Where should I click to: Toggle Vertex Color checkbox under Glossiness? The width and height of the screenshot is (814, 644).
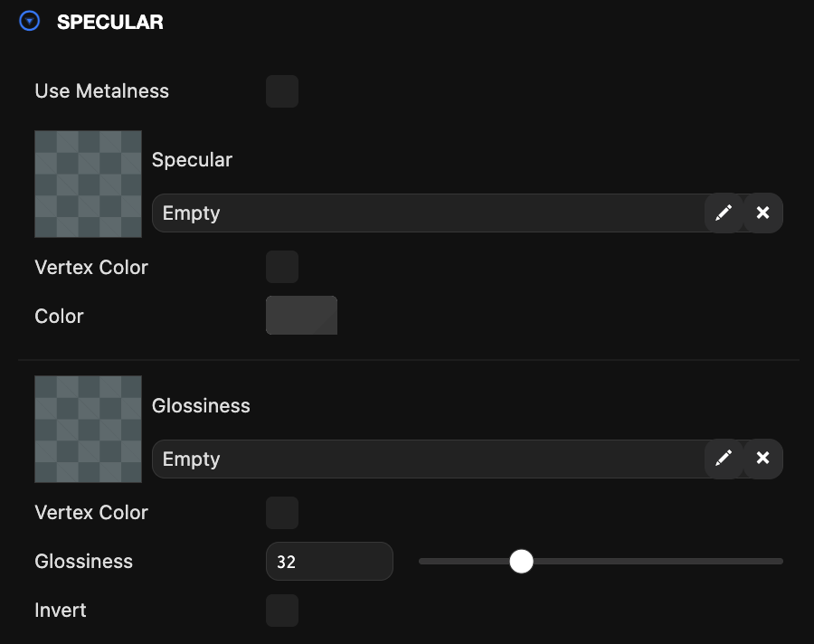tap(282, 513)
